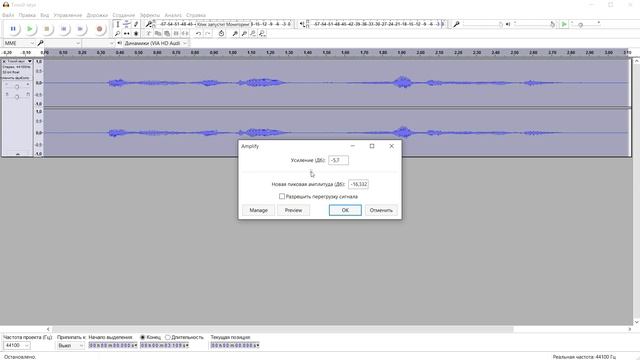Viewport: 640px width, 360px height.
Task: Click the Trim audio icon
Action: [x=176, y=33]
